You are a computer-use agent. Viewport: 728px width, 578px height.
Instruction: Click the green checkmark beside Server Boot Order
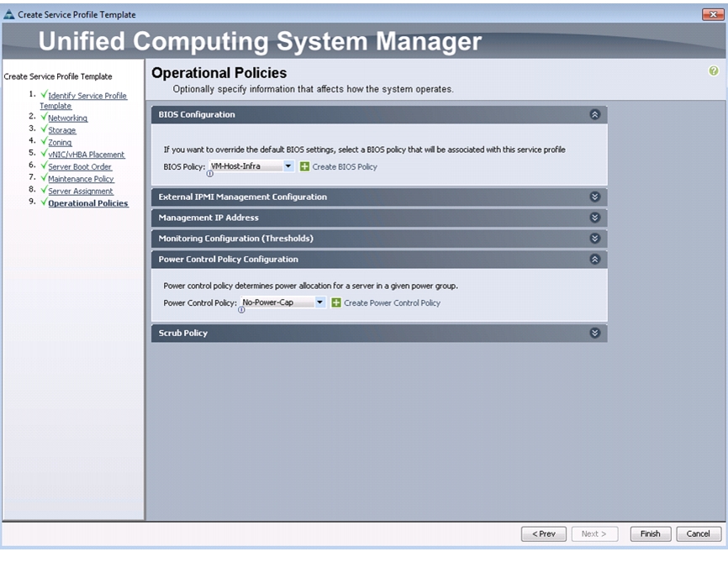click(x=44, y=166)
